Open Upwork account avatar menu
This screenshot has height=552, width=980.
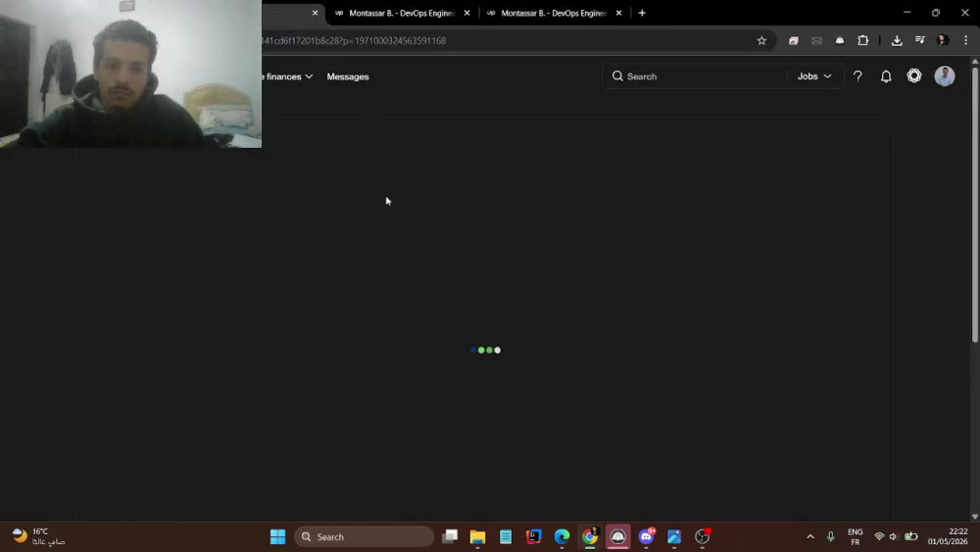(945, 75)
